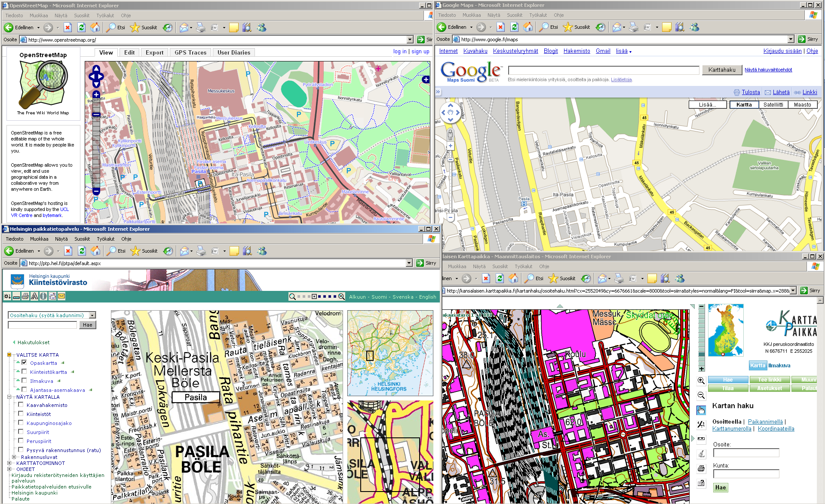Check the Kiinteistökartta checkbox
The image size is (825, 504).
pos(24,372)
